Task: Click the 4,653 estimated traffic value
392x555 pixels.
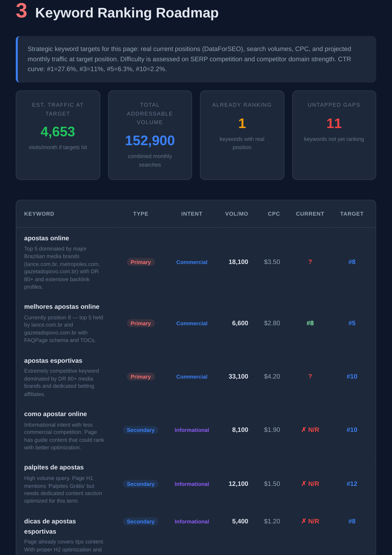Action: [x=58, y=132]
